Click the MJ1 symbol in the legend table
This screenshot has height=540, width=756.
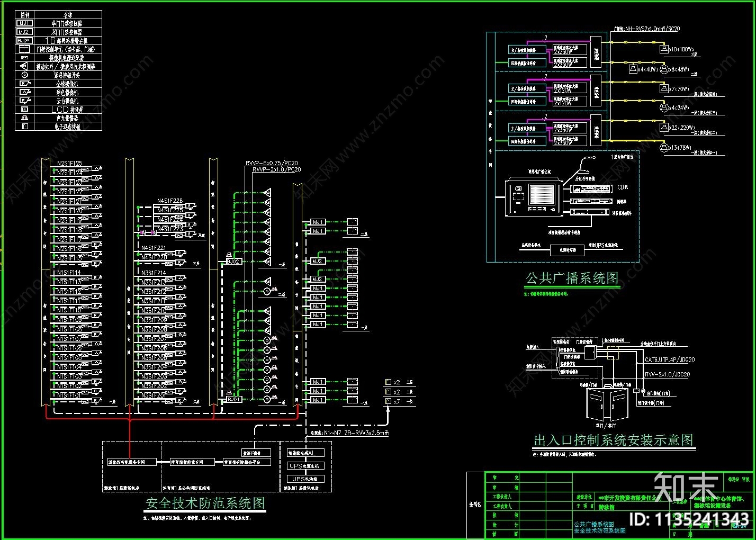25,23
